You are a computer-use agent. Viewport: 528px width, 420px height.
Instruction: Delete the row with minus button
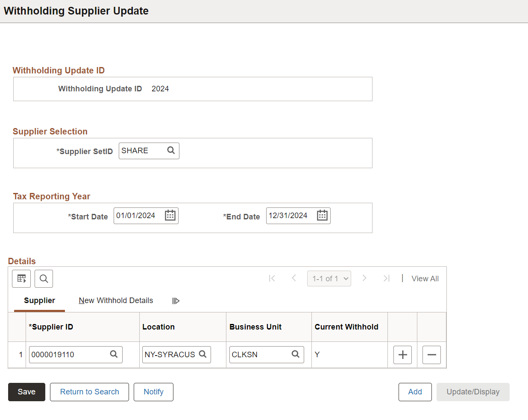[431, 355]
